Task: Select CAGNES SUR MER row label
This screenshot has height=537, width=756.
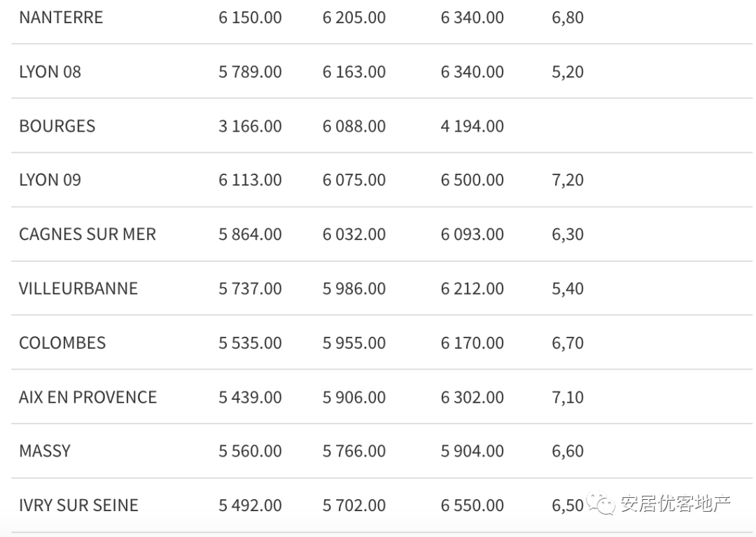Action: (87, 235)
